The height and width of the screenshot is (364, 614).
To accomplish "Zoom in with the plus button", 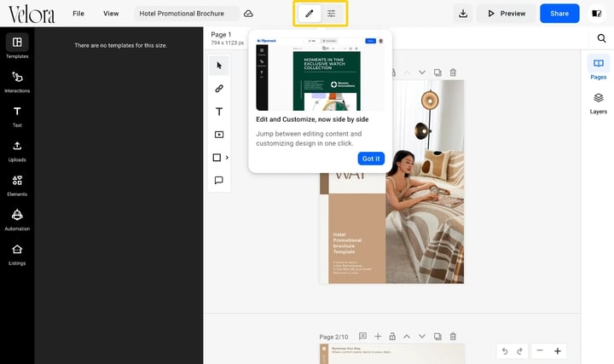I will coord(558,350).
